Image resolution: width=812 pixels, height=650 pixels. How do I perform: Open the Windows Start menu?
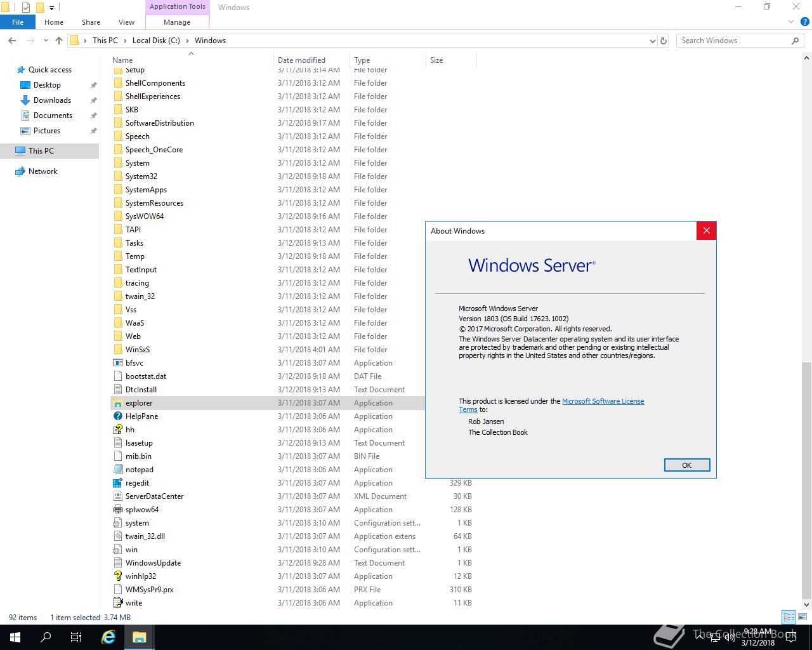(15, 637)
